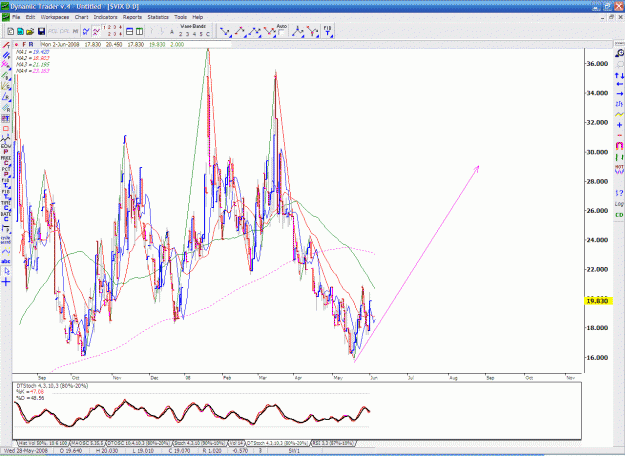625x456 pixels.
Task: Toggle the Auto checkbox in toolbar
Action: point(281,33)
